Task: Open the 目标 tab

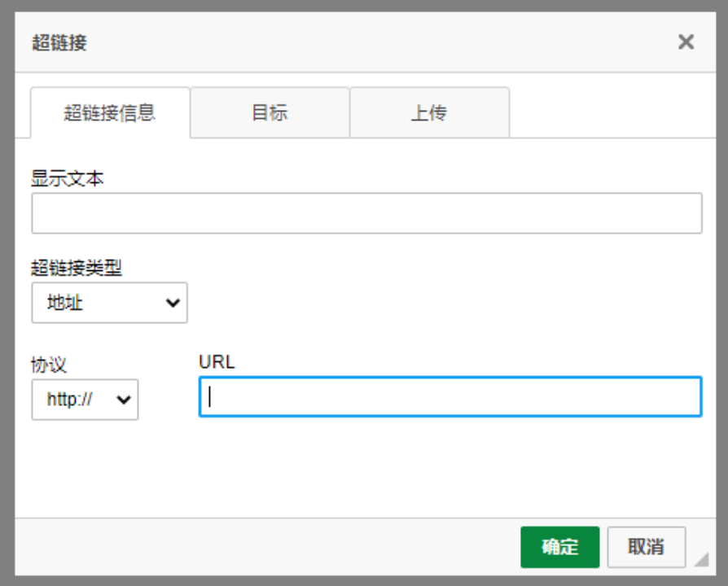Action: coord(270,113)
